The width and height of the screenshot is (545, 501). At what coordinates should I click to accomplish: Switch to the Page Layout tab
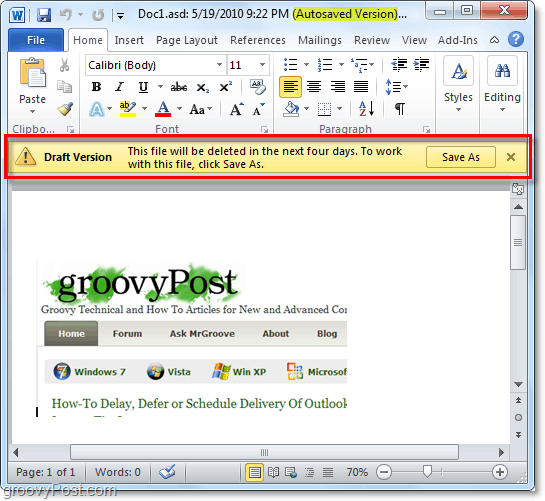pos(187,40)
